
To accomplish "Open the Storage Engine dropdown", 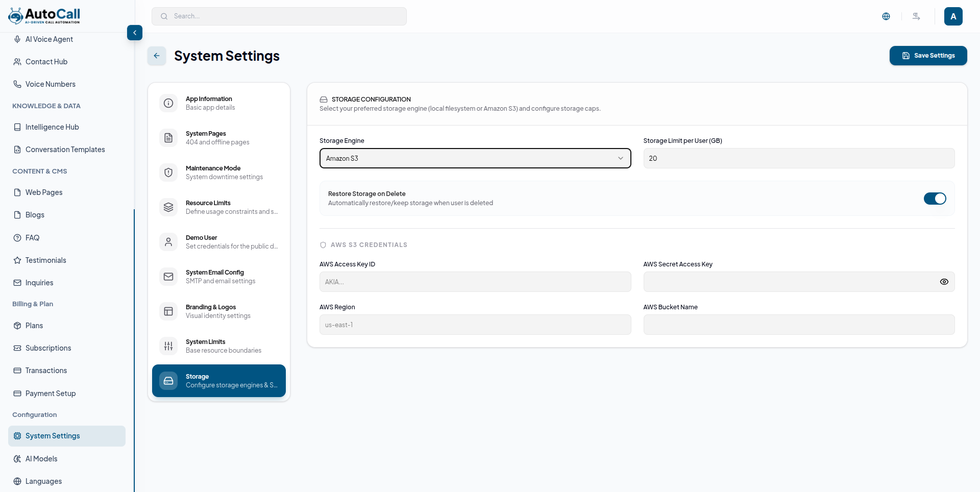I will 475,158.
